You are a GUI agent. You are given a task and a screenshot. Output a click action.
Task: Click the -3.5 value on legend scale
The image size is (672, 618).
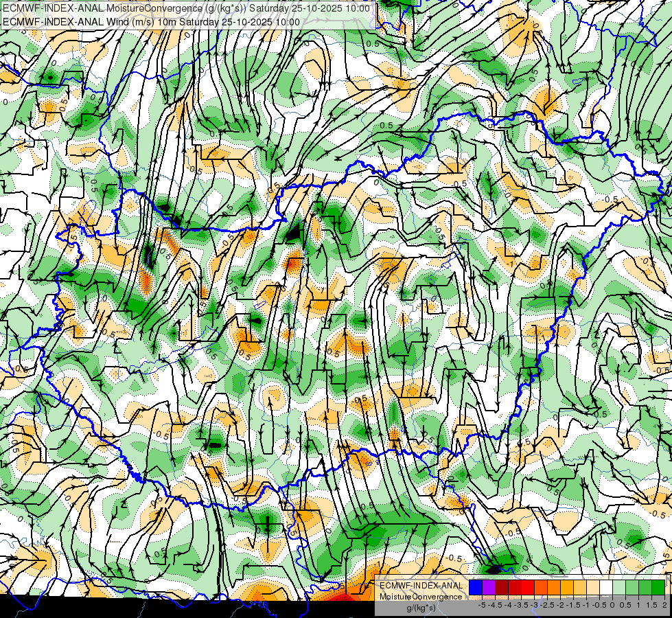click(521, 605)
